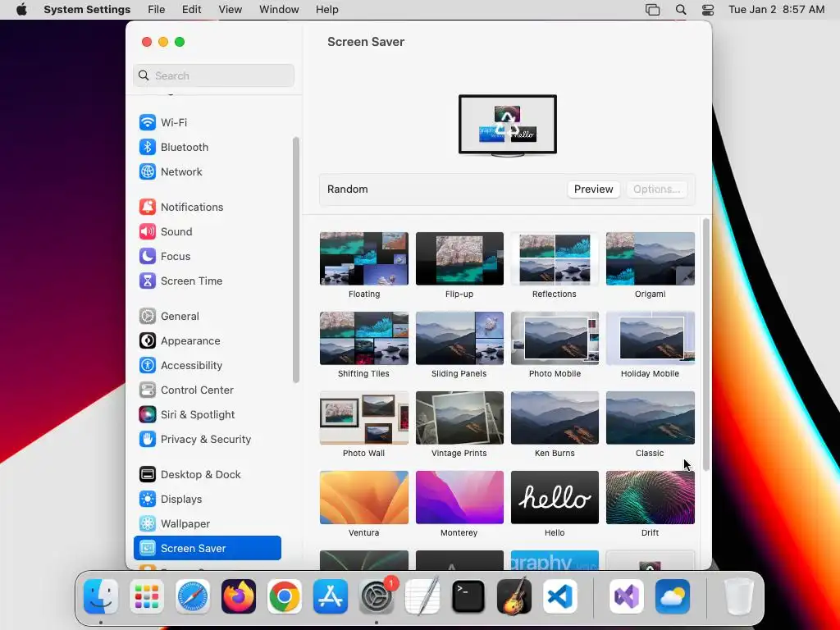Open GarageBand in the Dock
Image resolution: width=840 pixels, height=630 pixels.
(x=514, y=596)
